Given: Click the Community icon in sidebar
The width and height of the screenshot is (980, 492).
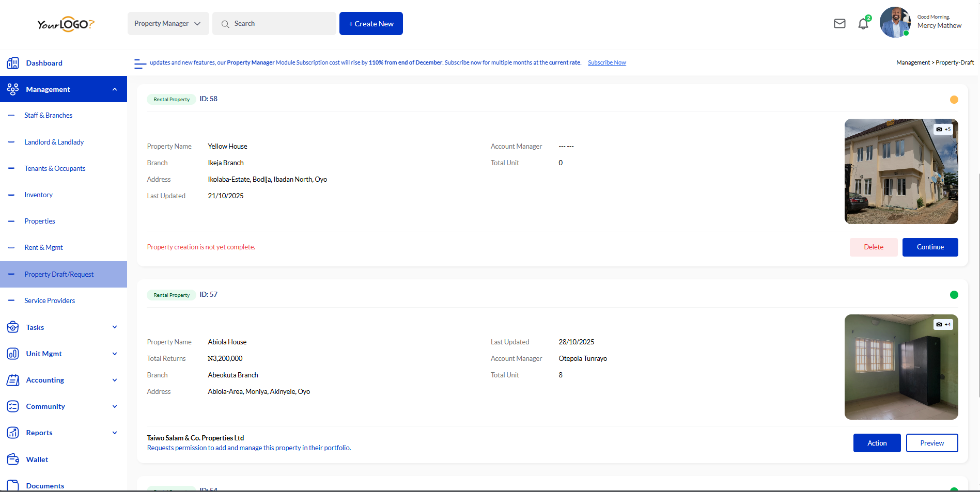Looking at the screenshot, I should pos(13,406).
